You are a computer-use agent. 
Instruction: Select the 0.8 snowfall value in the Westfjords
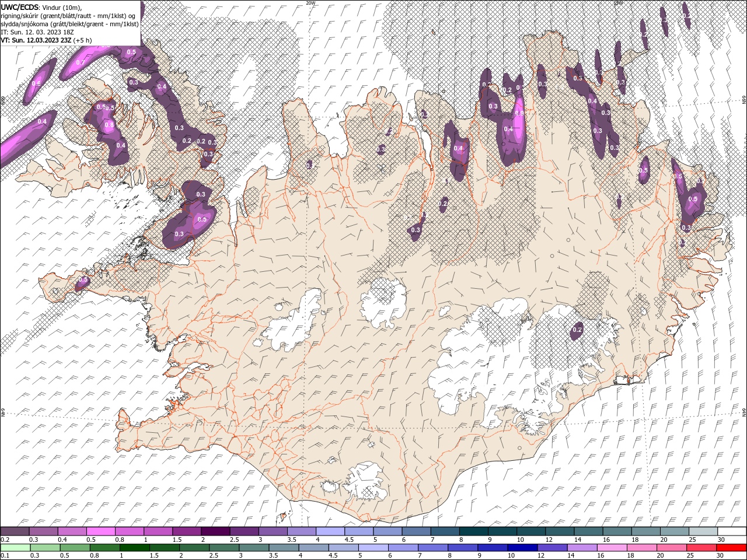pos(109,125)
